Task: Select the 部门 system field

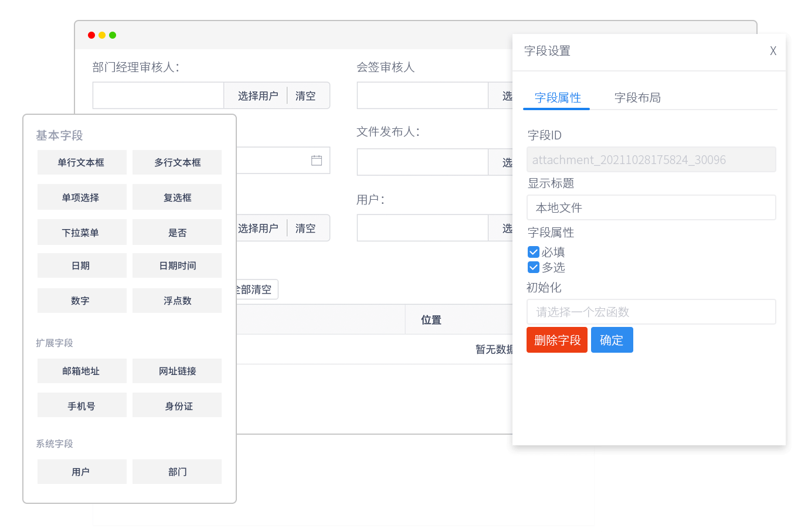Action: [x=177, y=472]
